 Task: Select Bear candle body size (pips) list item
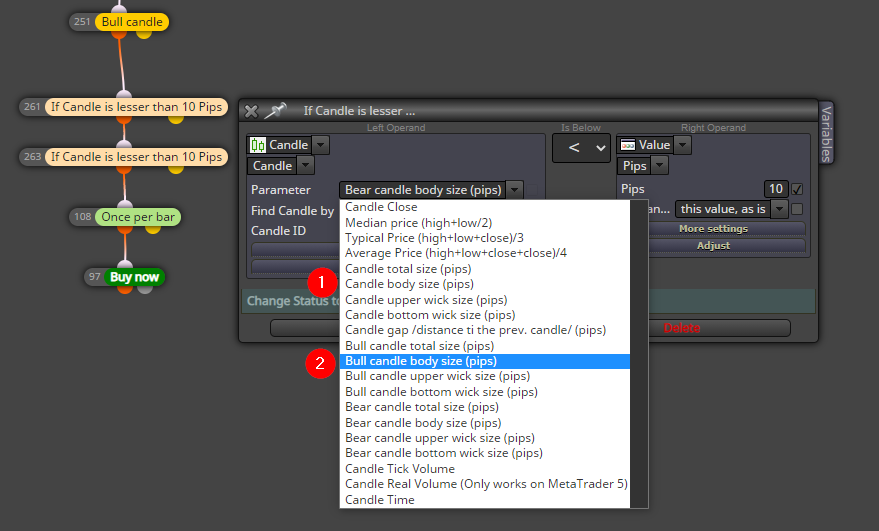pos(484,422)
